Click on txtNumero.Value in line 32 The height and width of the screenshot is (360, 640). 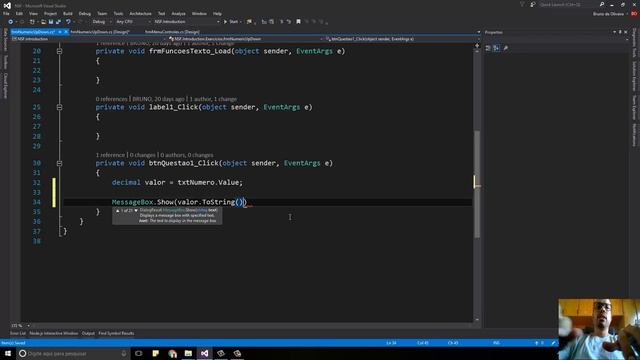click(x=208, y=182)
